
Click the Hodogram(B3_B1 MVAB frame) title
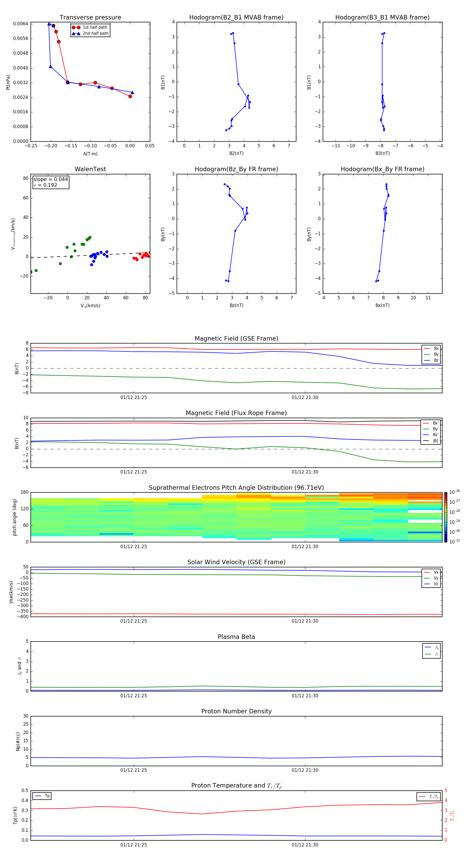382,18
